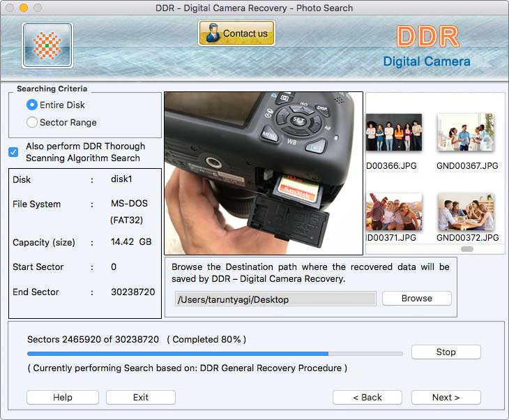This screenshot has width=509, height=420.
Task: Open the Help button
Action: coord(63,397)
